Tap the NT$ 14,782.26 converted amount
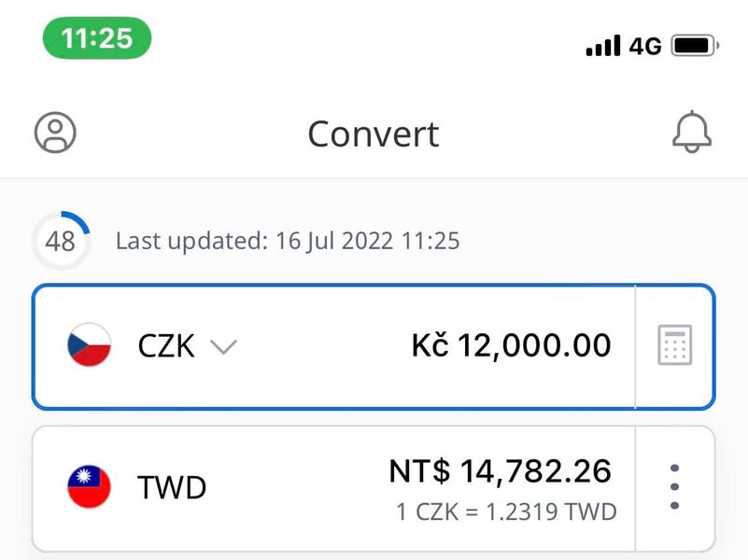 [x=501, y=471]
